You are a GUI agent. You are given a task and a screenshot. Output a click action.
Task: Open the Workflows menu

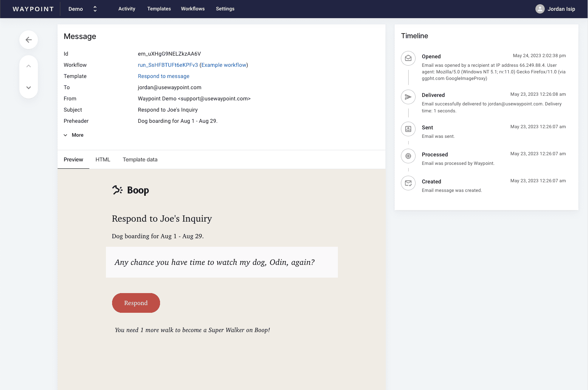click(193, 8)
